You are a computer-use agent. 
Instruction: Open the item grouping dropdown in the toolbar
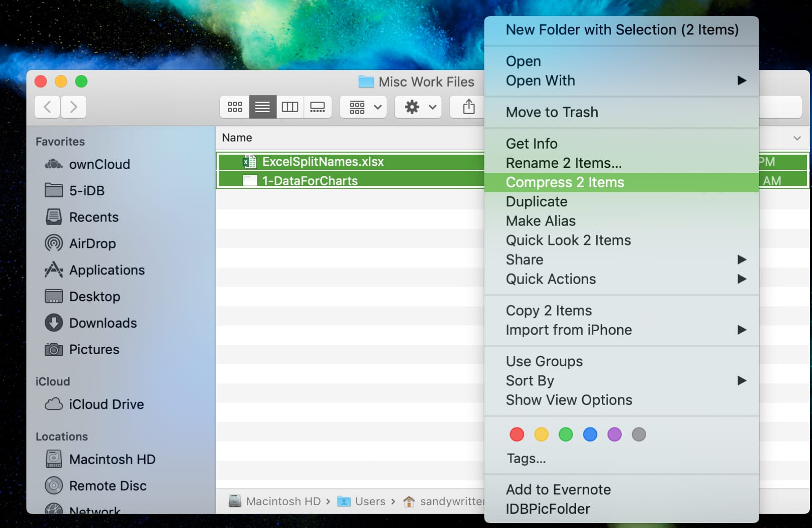pos(362,107)
